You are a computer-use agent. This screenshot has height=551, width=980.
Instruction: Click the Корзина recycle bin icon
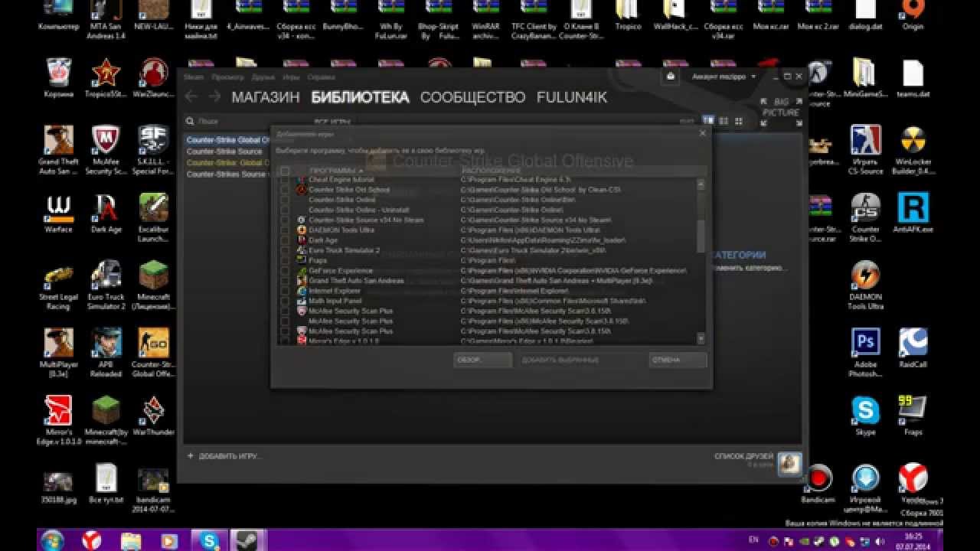[x=59, y=79]
